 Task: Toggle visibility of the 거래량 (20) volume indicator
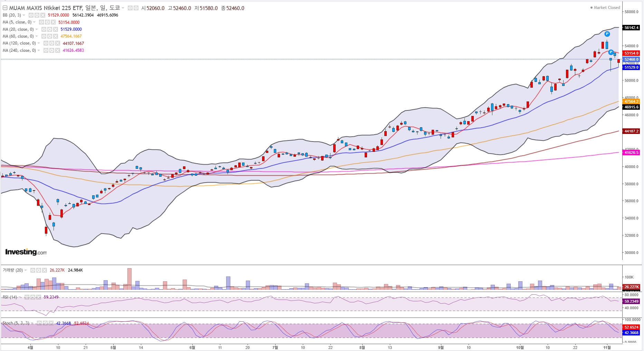[x=33, y=270]
